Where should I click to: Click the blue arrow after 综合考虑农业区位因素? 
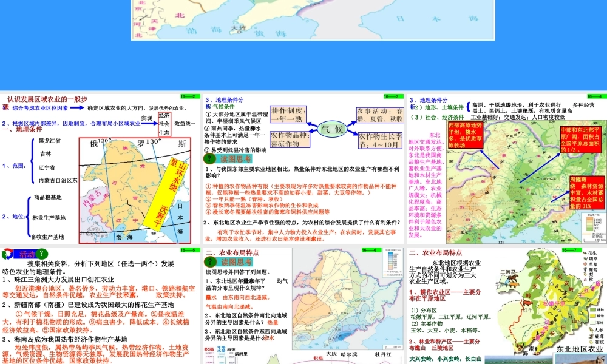tap(77, 108)
